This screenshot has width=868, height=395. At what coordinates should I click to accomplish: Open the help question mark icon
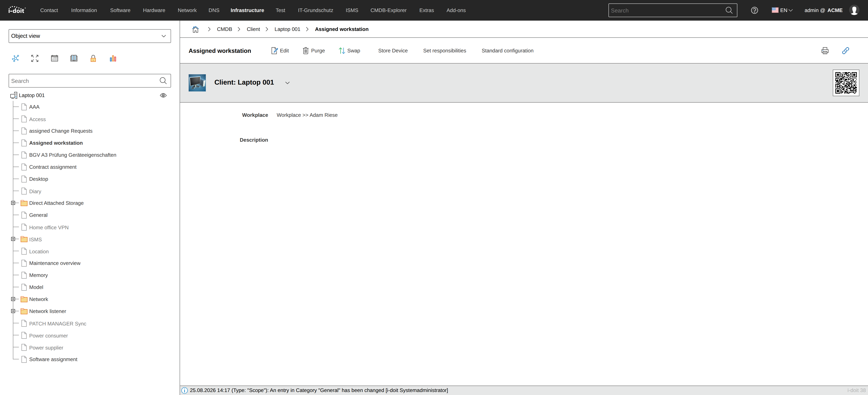pos(754,11)
